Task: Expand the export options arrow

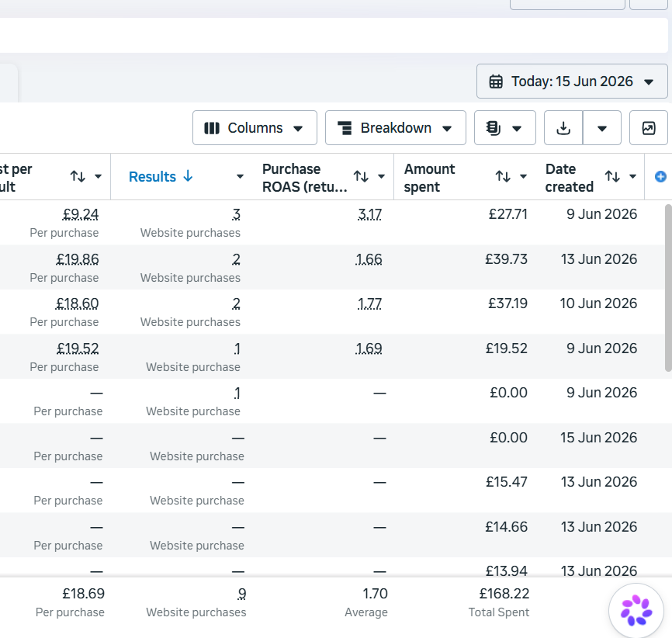Action: tap(601, 128)
